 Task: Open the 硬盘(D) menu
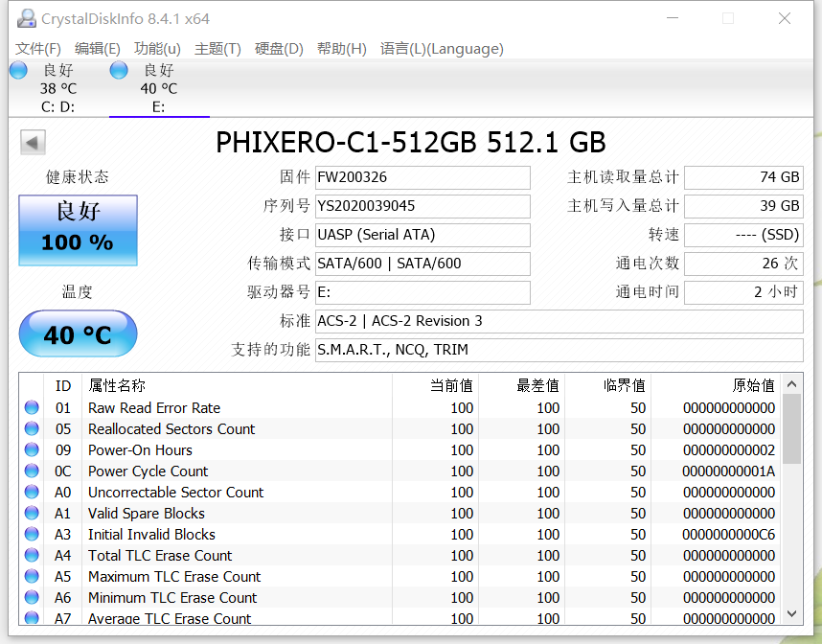[x=279, y=49]
